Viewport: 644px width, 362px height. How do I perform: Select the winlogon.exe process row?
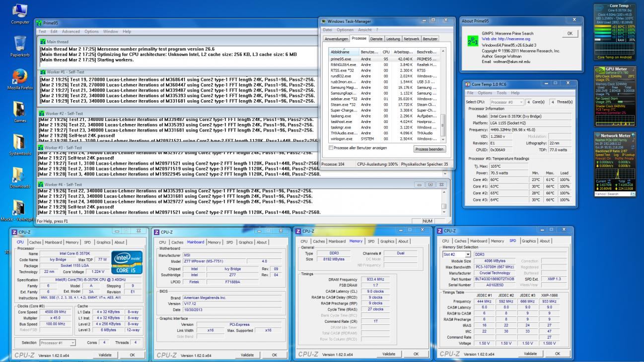point(384,139)
